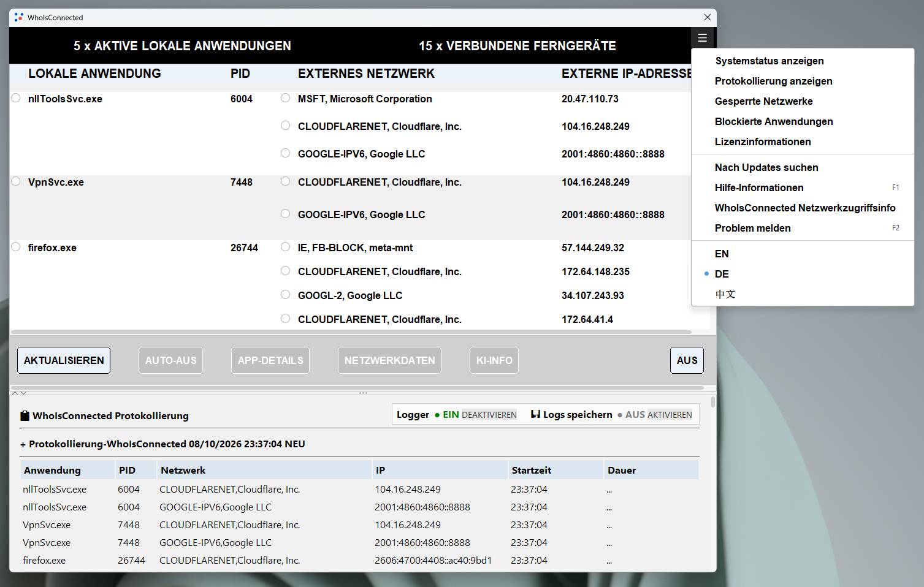Open the hamburger menu icon
The width and height of the screenshot is (924, 587).
coord(702,38)
